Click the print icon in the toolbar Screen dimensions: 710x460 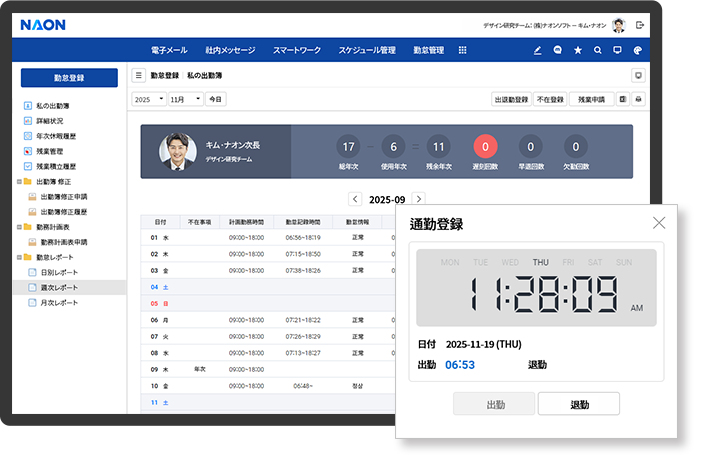tap(638, 99)
